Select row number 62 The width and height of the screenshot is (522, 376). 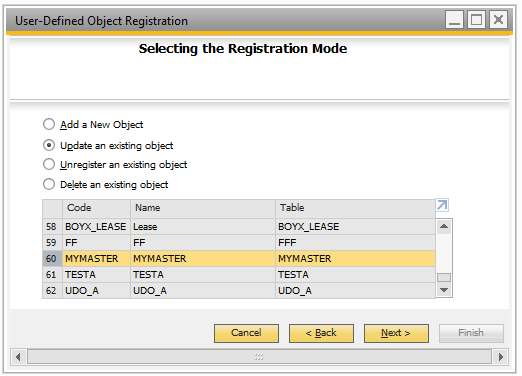coord(52,291)
